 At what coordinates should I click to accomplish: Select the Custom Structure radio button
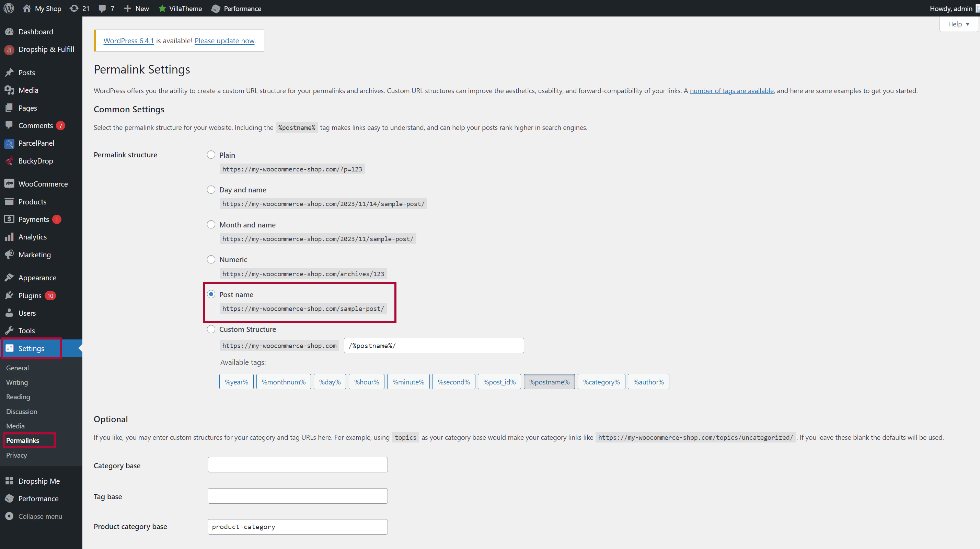(x=211, y=329)
